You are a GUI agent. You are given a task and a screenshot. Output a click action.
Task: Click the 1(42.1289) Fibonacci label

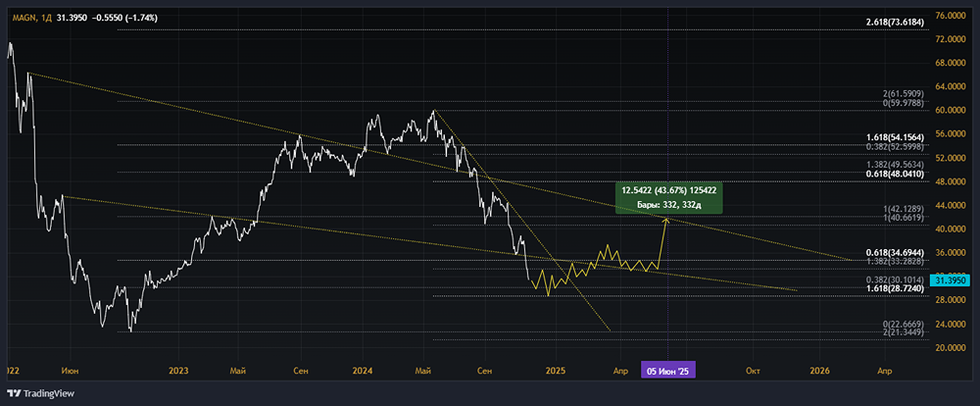pos(905,208)
